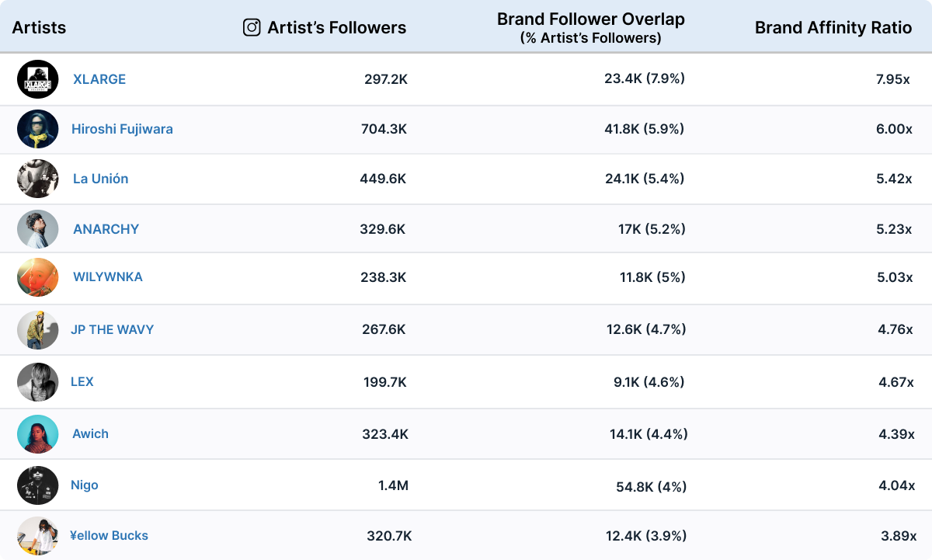Sort by Artist's Followers column header
The image size is (932, 560).
(x=336, y=28)
